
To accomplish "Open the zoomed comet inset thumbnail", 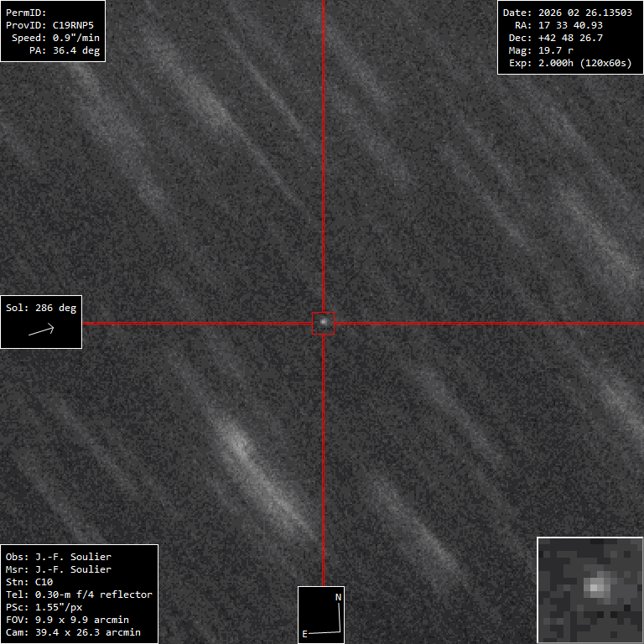I will (589, 589).
